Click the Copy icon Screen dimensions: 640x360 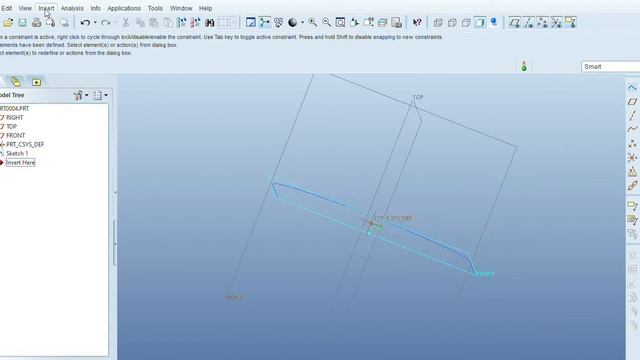tap(140, 23)
